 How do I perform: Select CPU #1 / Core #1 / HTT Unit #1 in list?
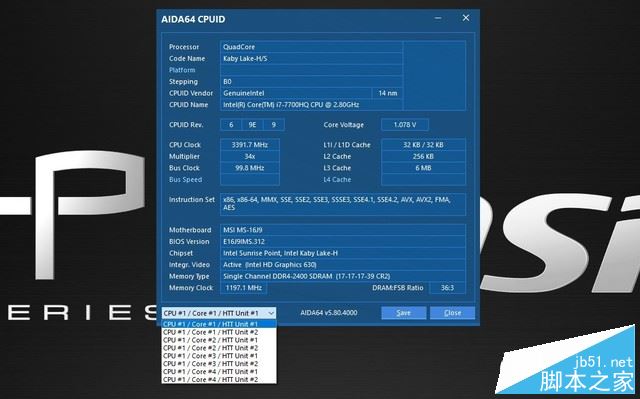pyautogui.click(x=219, y=324)
